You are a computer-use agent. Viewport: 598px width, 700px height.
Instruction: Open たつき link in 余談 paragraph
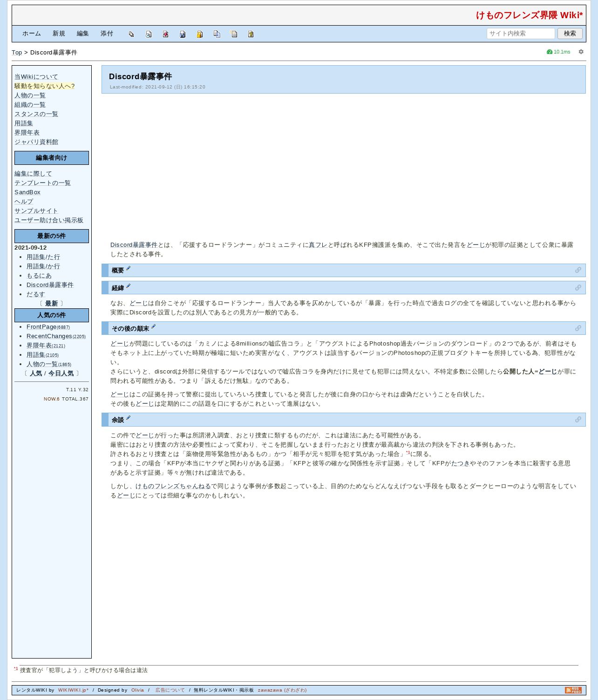click(461, 463)
